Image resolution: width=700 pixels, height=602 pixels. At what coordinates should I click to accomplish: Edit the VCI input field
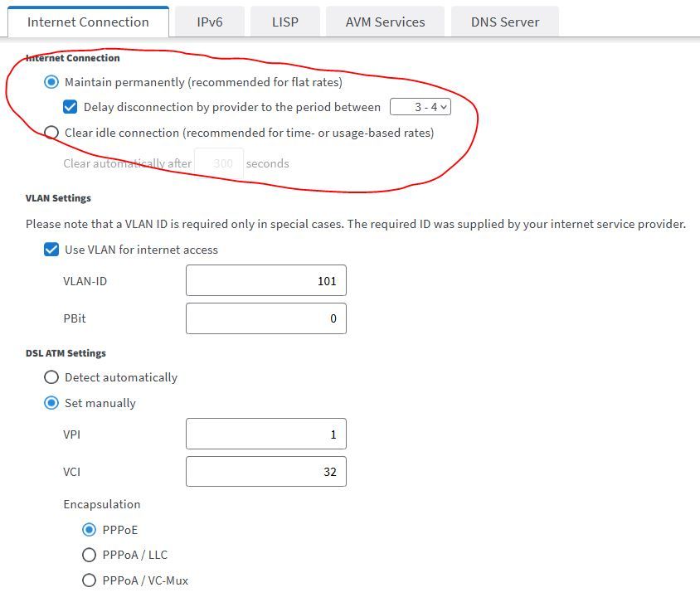tap(265, 472)
